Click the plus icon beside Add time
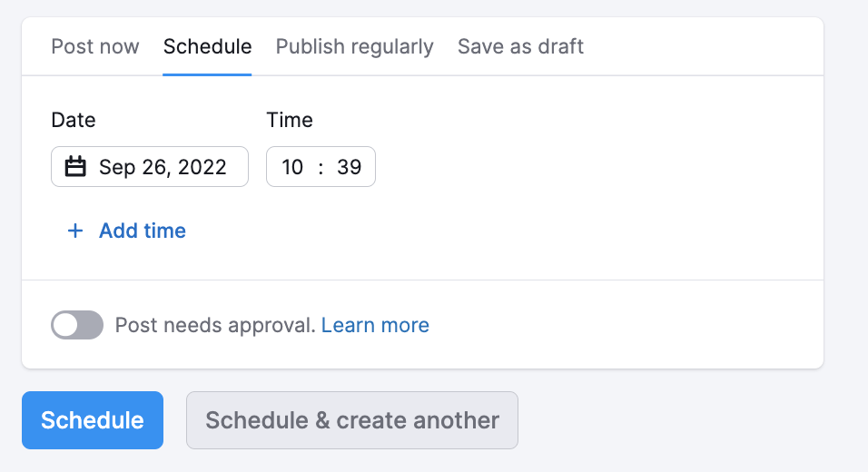Image resolution: width=868 pixels, height=472 pixels. tap(75, 231)
